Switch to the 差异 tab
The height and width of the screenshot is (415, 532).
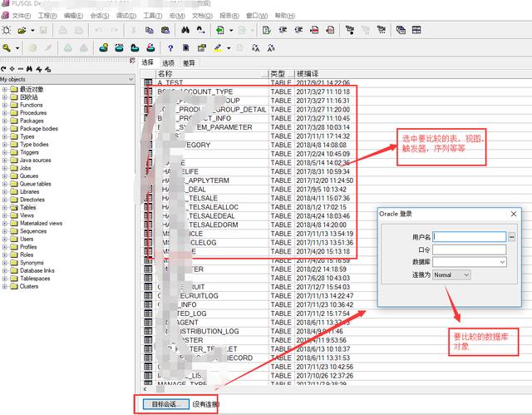click(189, 62)
